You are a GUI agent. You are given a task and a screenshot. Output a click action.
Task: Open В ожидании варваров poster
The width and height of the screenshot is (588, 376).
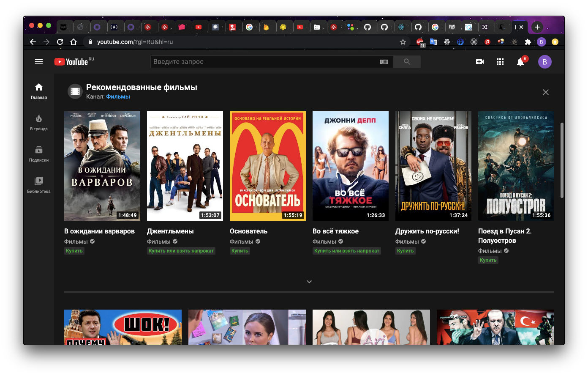point(102,166)
